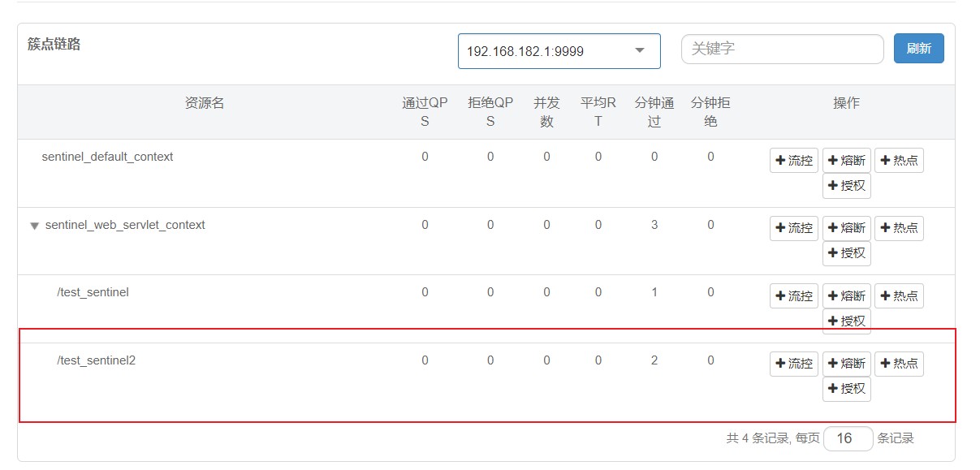
Task: Click the 关键字 keyword search field
Action: (782, 49)
